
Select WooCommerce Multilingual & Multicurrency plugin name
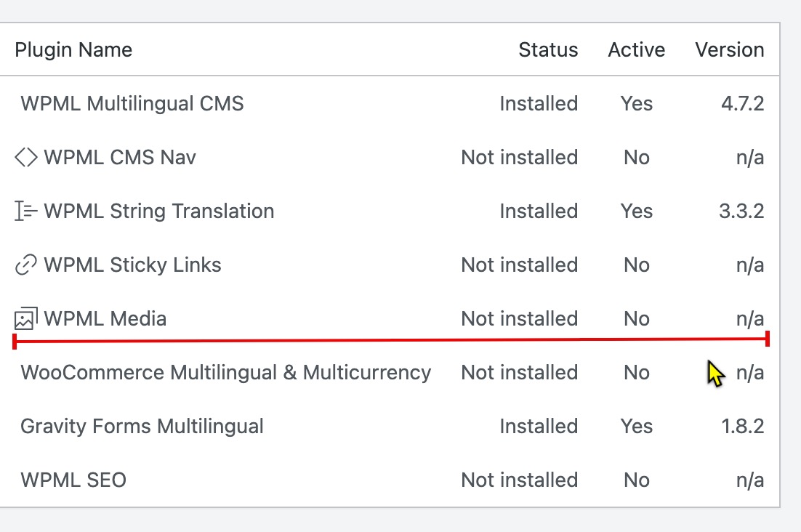(226, 372)
